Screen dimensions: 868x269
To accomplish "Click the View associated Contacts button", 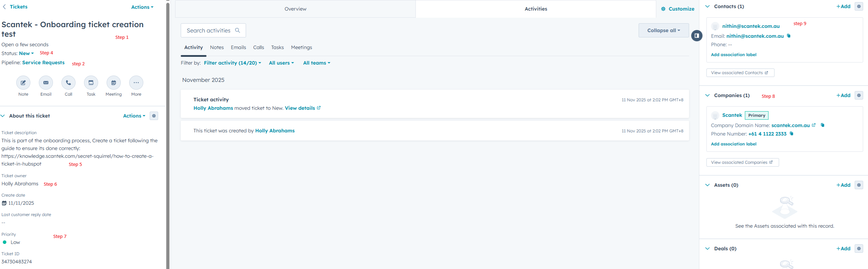I will point(740,73).
